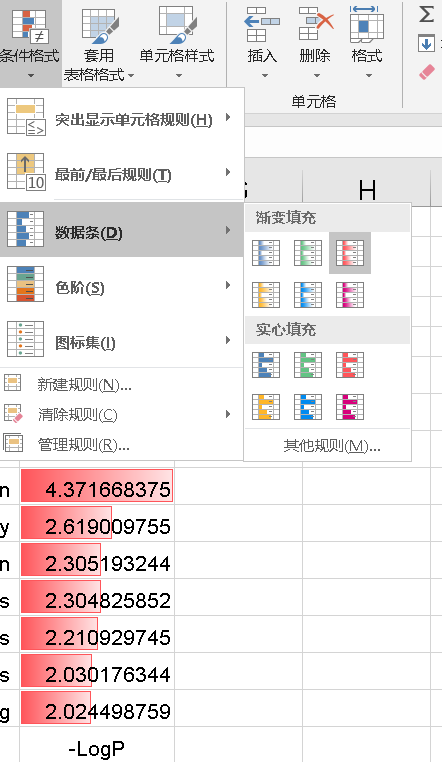Screen dimensions: 442x762
Task: Select cell with value 2.619009755
Action: (97, 523)
